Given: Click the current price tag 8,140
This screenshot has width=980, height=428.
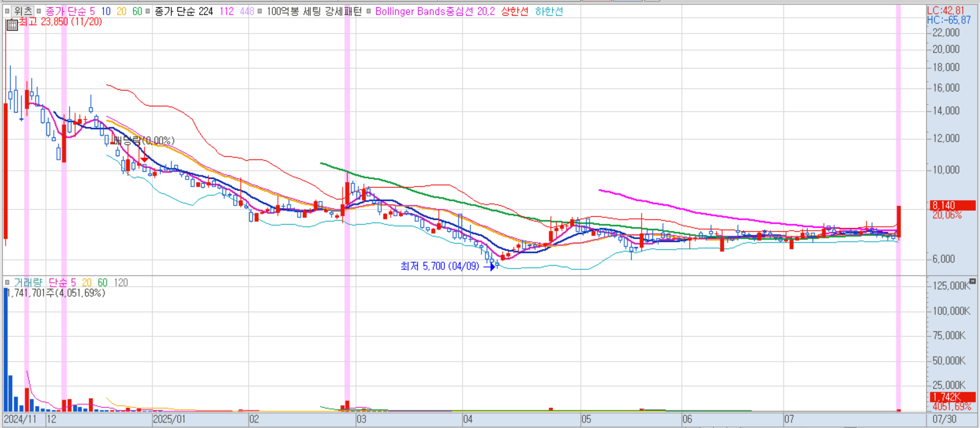Looking at the screenshot, I should click(953, 206).
